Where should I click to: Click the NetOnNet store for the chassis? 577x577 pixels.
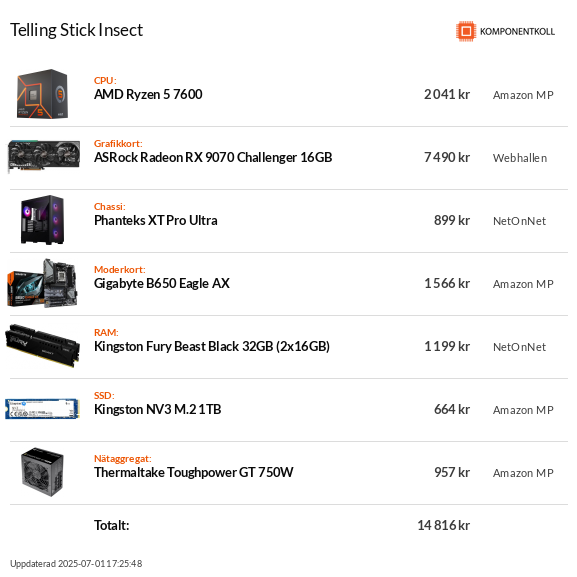point(520,221)
